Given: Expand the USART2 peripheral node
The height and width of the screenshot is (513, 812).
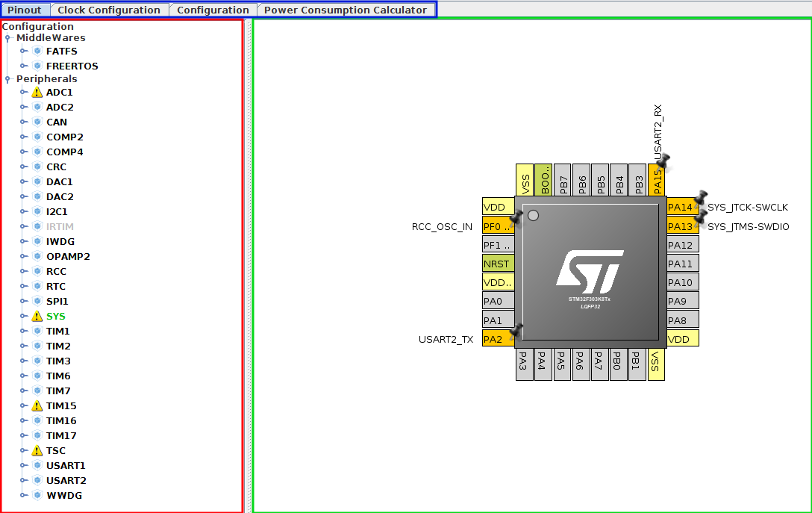Looking at the screenshot, I should click(23, 481).
